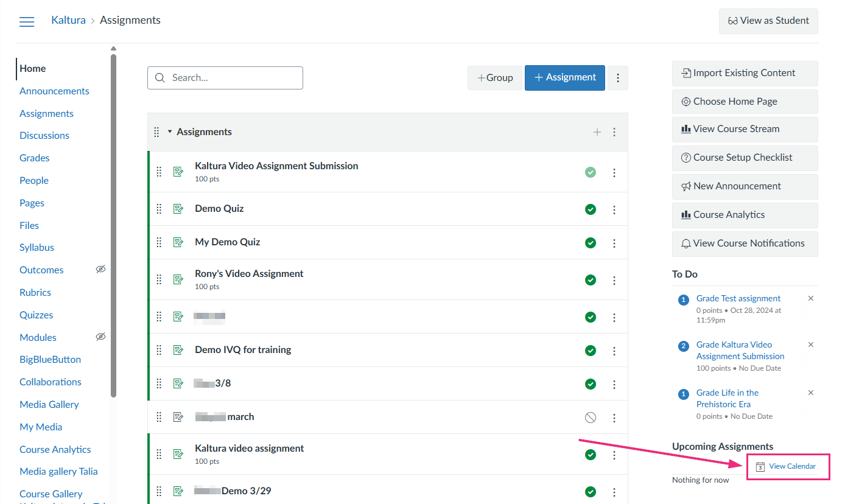This screenshot has width=845, height=504.
Task: Click the magnifier icon in search box
Action: point(160,78)
